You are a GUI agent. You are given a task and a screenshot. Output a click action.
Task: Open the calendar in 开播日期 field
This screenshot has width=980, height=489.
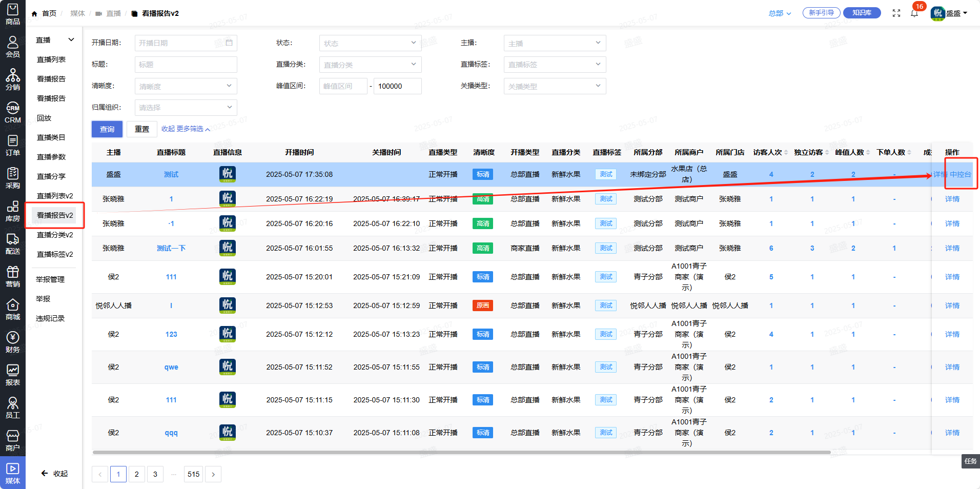[229, 43]
